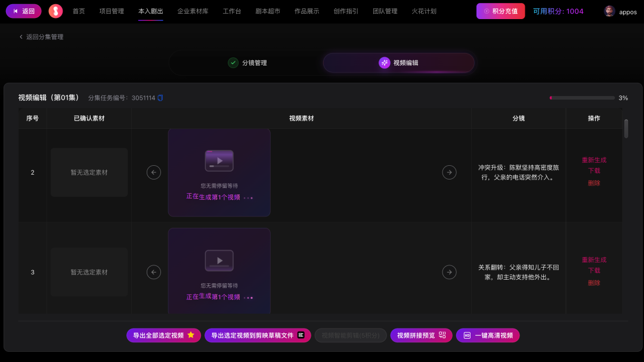
Task: Click 下载 for row 3
Action: pos(594,270)
